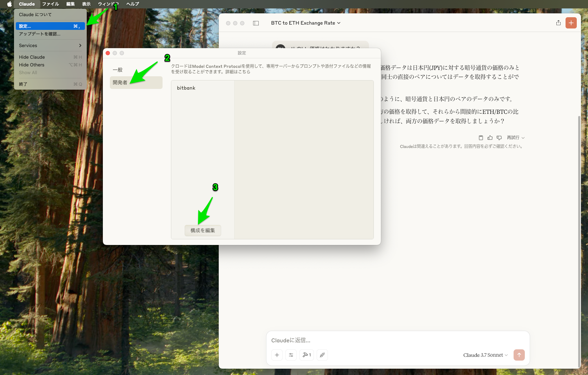Open the Claude 3.7 Sonnet model selector
The width and height of the screenshot is (588, 375).
pos(485,355)
